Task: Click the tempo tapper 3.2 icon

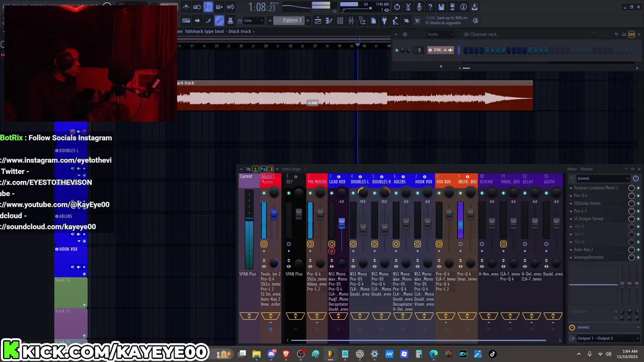Action: click(208, 7)
